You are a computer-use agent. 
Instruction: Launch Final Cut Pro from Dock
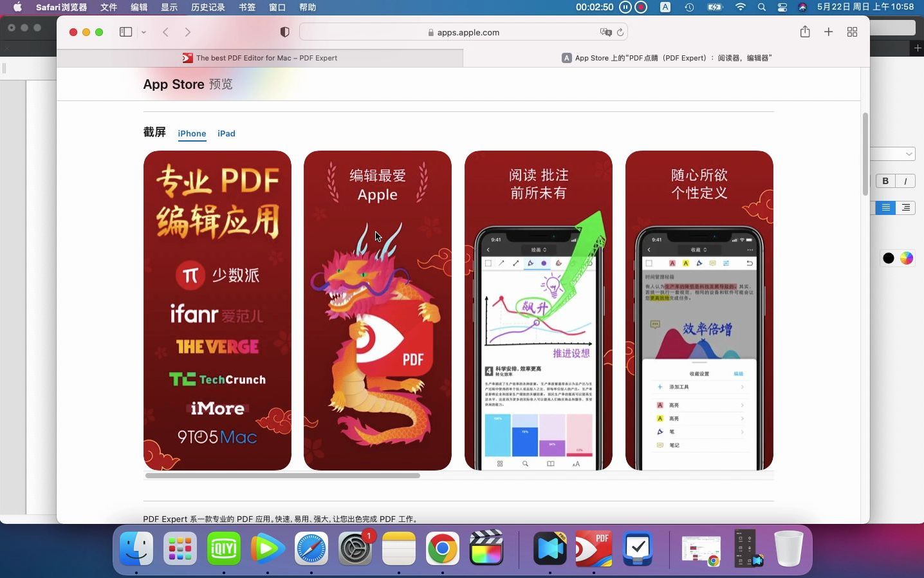point(486,548)
